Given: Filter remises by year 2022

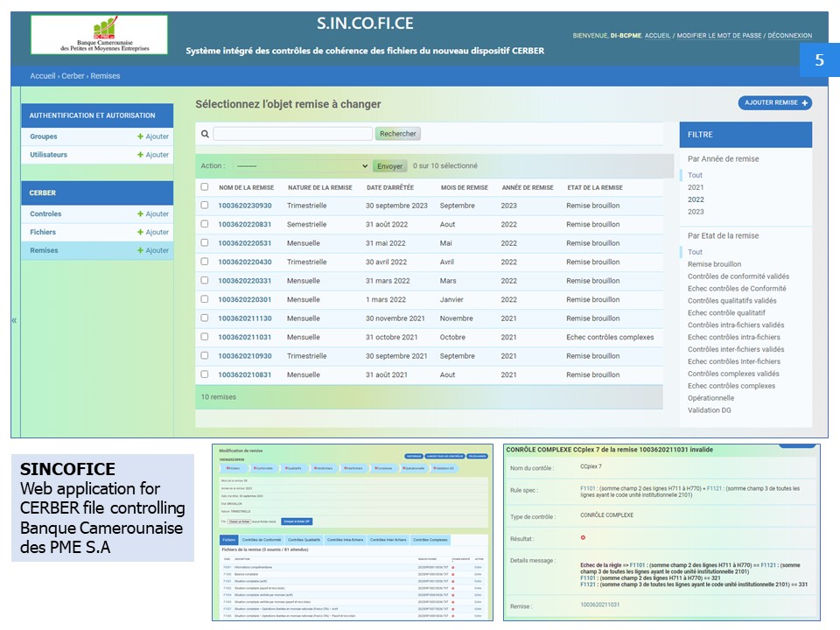Looking at the screenshot, I should (696, 199).
